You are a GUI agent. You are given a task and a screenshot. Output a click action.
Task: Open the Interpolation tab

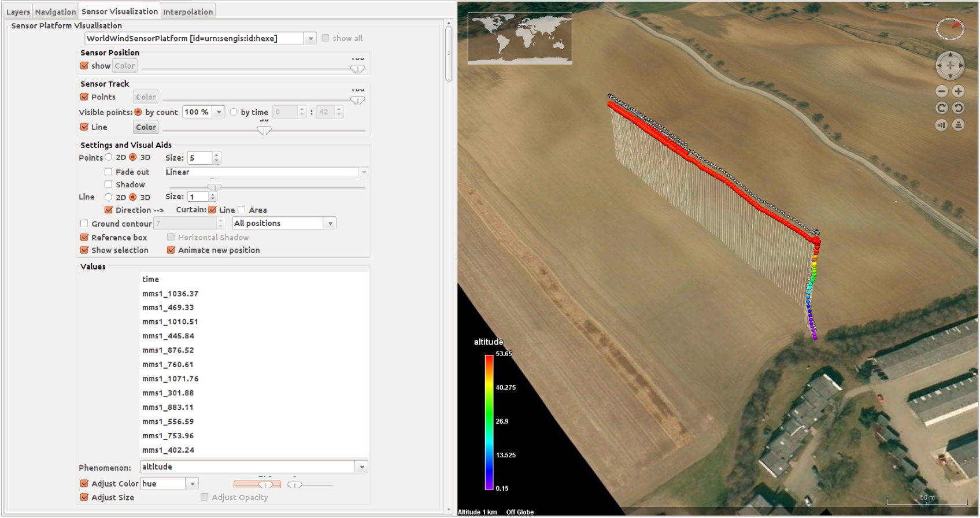tap(188, 12)
